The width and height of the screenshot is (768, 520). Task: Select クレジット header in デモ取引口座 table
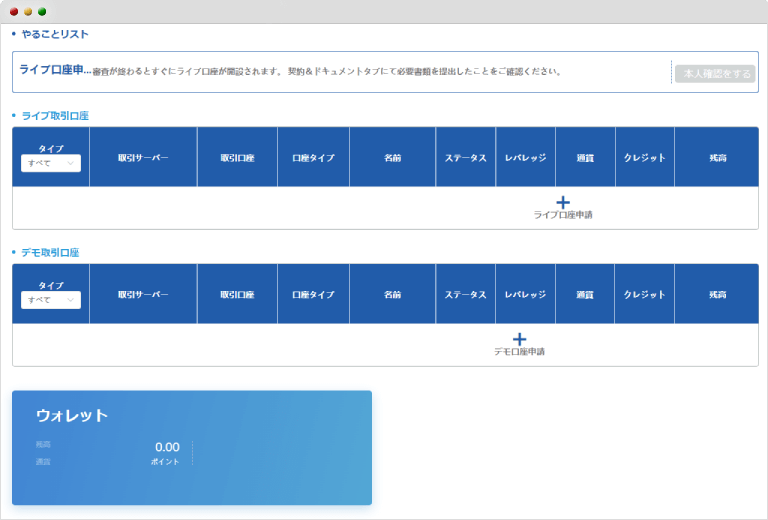tap(645, 294)
